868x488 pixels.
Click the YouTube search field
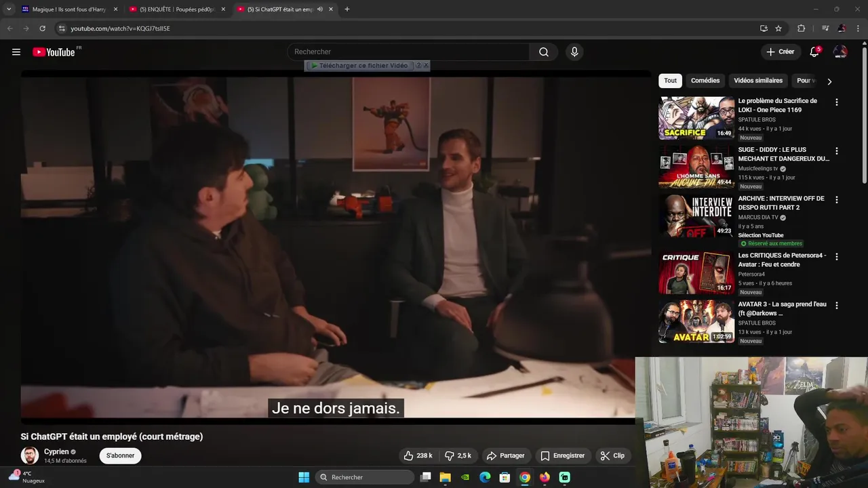tap(409, 52)
